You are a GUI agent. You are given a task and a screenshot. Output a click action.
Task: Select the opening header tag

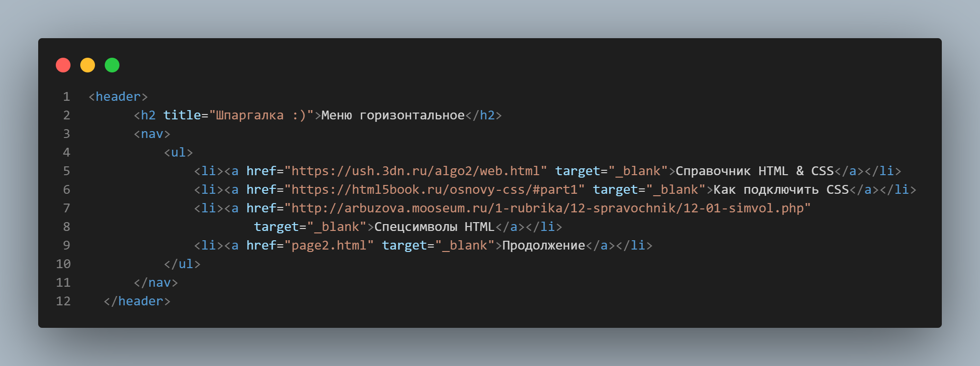pyautogui.click(x=118, y=97)
